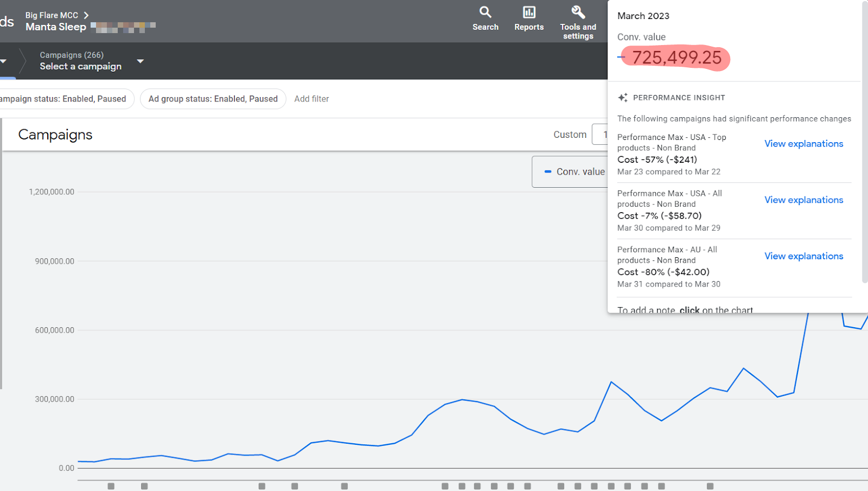Viewport: 868px width, 491px height.
Task: Click the 0.00 axis label
Action: pyautogui.click(x=66, y=468)
